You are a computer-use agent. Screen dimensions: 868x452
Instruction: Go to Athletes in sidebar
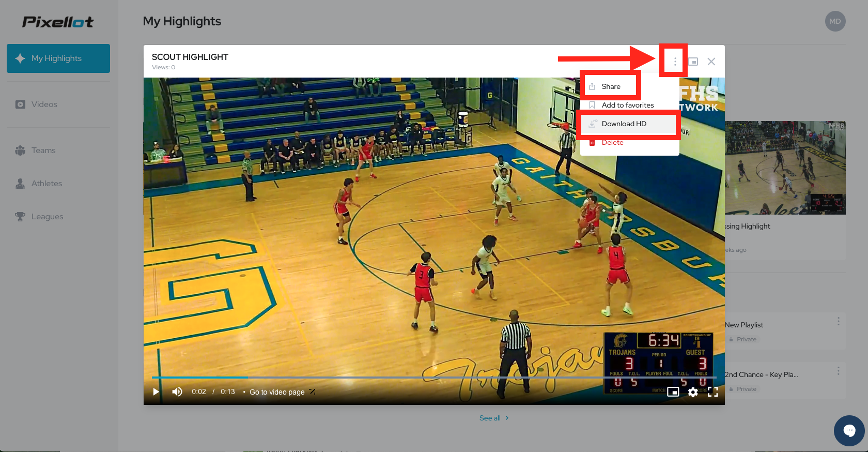point(58,184)
